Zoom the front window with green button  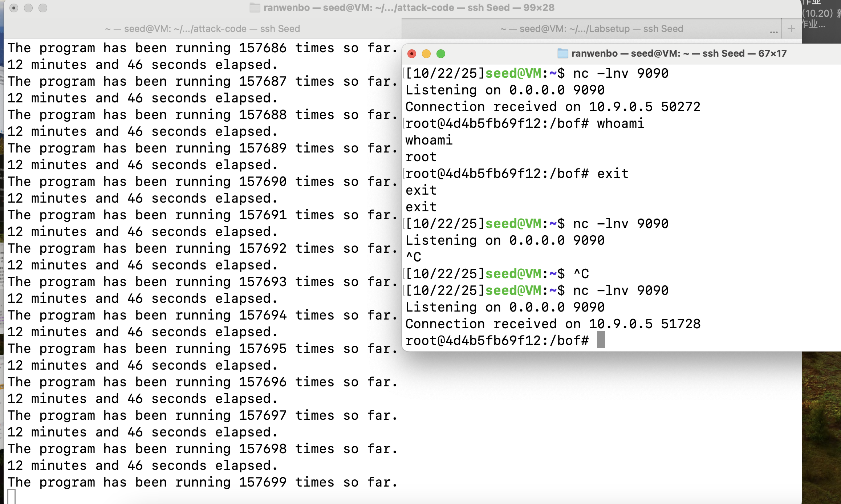[x=441, y=54]
